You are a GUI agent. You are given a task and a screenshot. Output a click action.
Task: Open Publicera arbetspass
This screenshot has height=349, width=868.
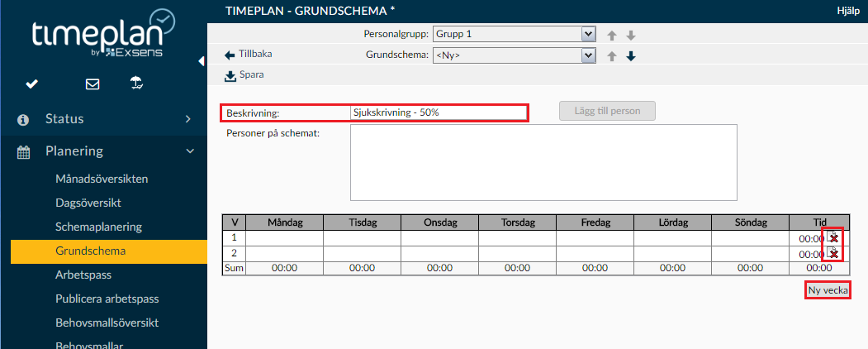click(107, 299)
